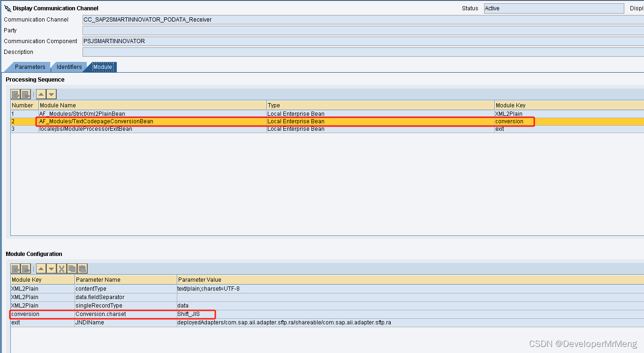Click the Paste icon in Module Configuration toolbar
This screenshot has width=644, height=353.
click(83, 268)
